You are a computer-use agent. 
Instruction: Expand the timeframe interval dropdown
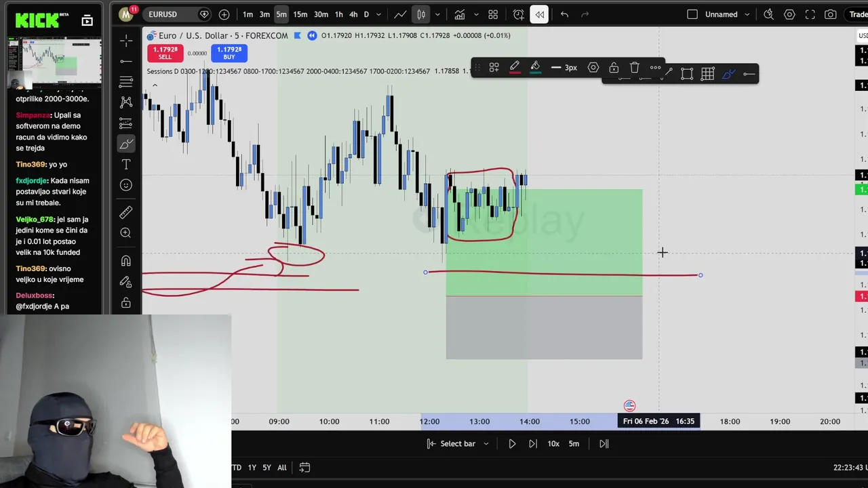coord(378,14)
